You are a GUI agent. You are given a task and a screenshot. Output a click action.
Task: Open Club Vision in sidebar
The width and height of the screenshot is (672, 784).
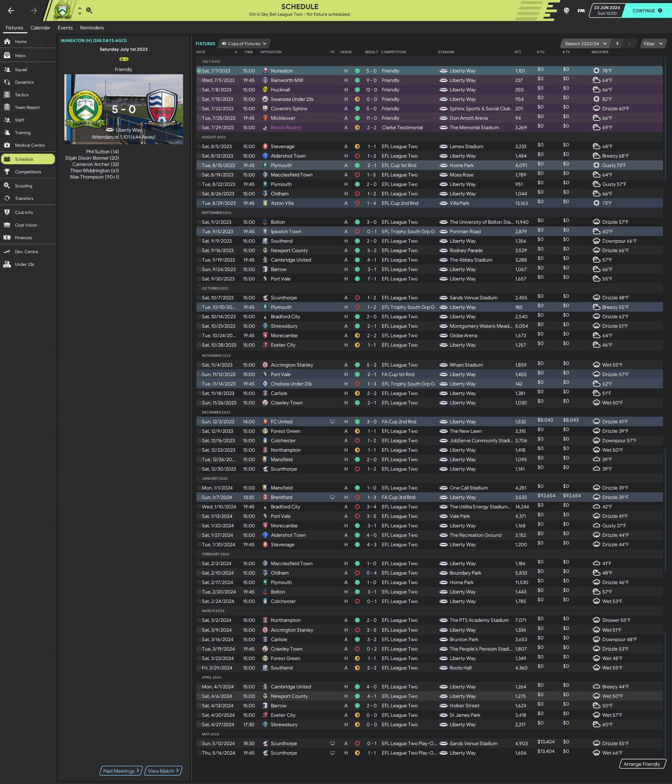click(28, 225)
